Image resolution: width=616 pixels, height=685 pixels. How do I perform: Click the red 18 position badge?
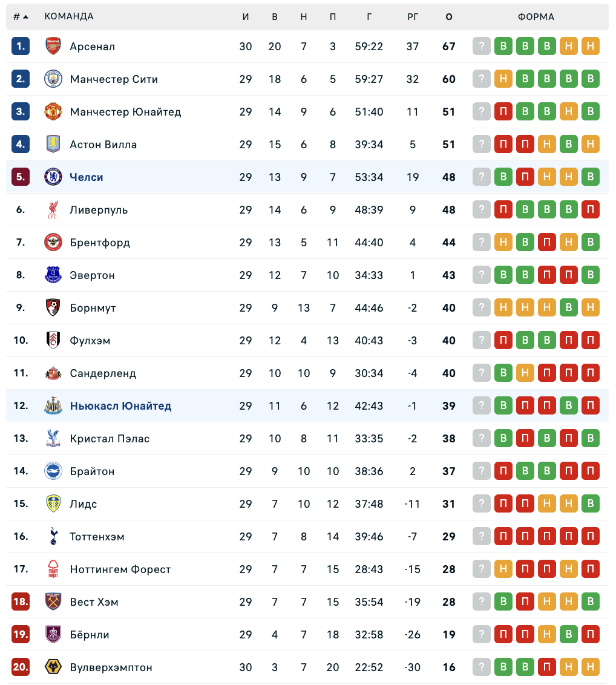[21, 602]
